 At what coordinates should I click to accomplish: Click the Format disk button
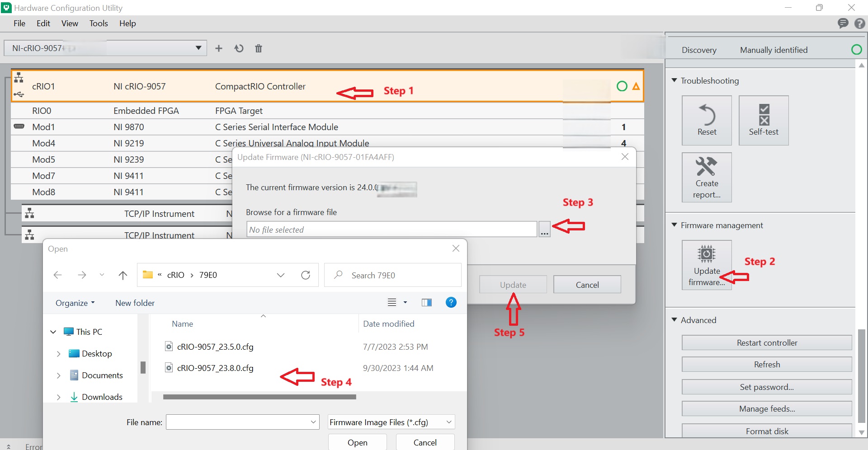tap(767, 431)
